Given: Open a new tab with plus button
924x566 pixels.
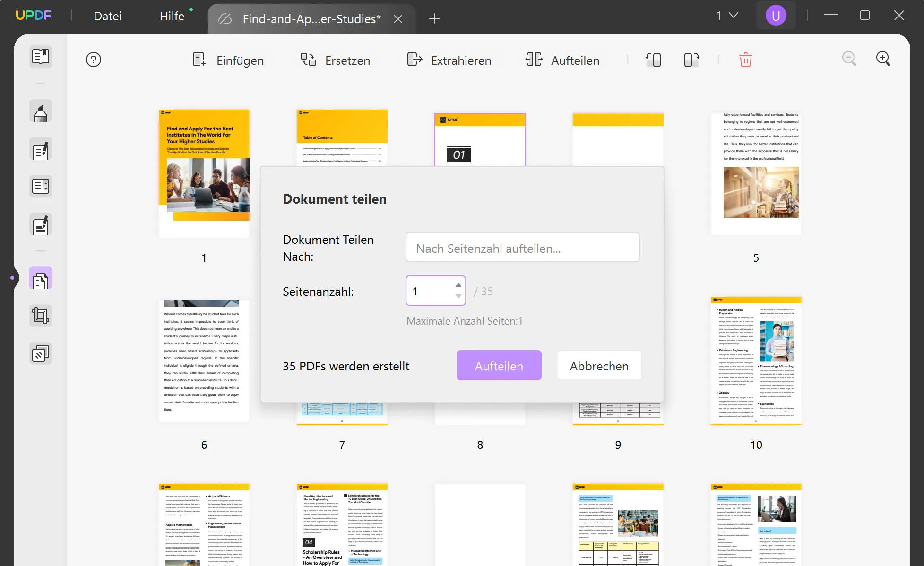Looking at the screenshot, I should [434, 19].
